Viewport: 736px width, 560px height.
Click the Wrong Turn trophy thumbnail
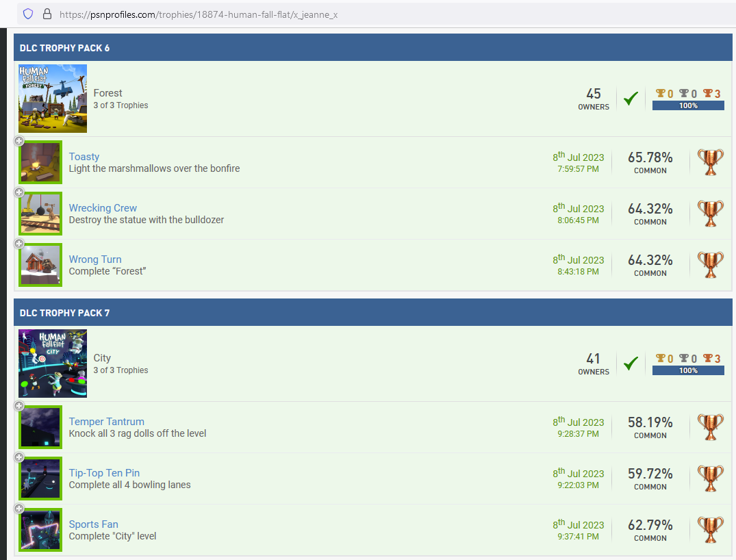pos(41,265)
